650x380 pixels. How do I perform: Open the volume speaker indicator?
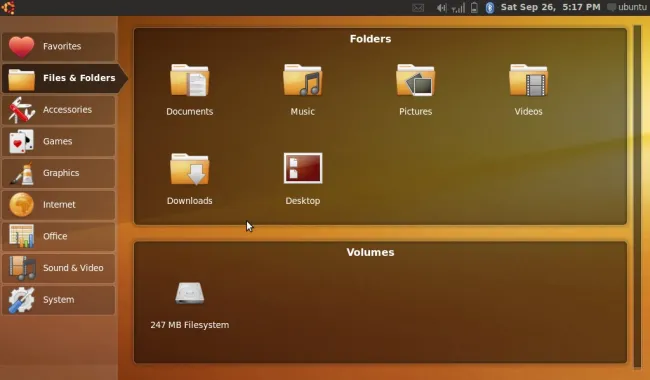point(441,7)
